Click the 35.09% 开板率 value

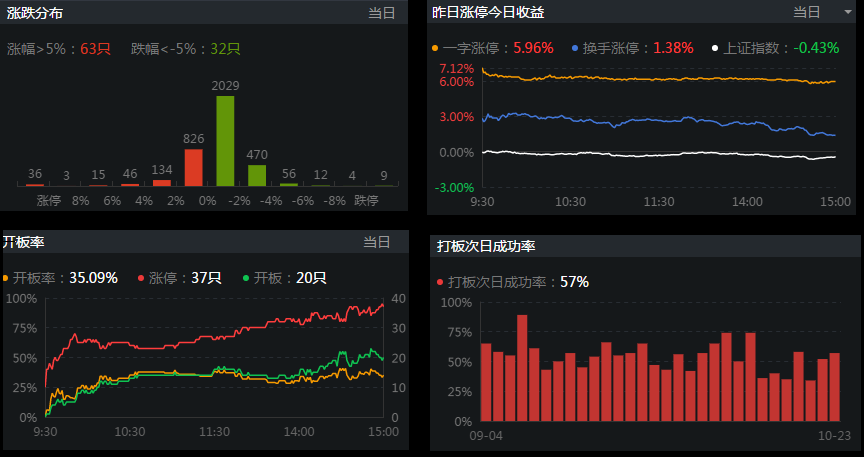[x=93, y=278]
